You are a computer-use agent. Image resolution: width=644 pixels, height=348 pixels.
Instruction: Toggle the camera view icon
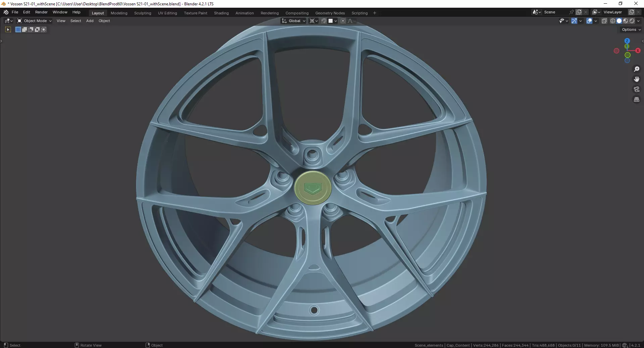(637, 89)
